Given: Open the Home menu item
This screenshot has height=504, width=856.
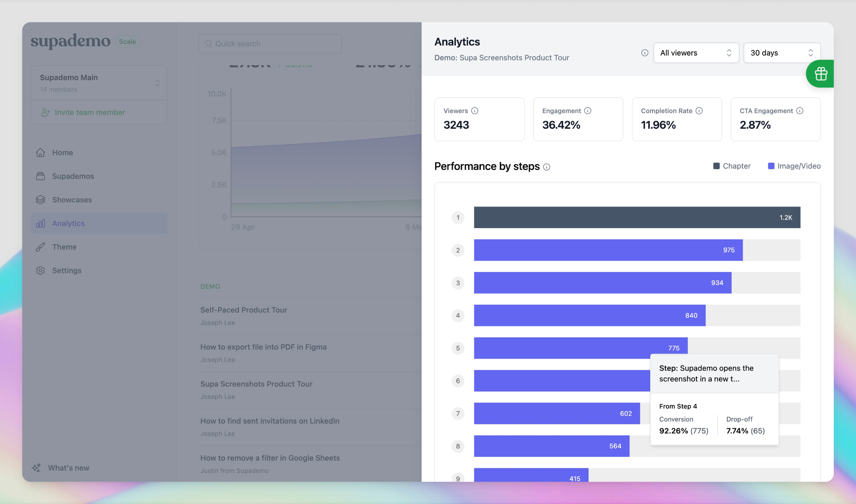Looking at the screenshot, I should pyautogui.click(x=99, y=152).
